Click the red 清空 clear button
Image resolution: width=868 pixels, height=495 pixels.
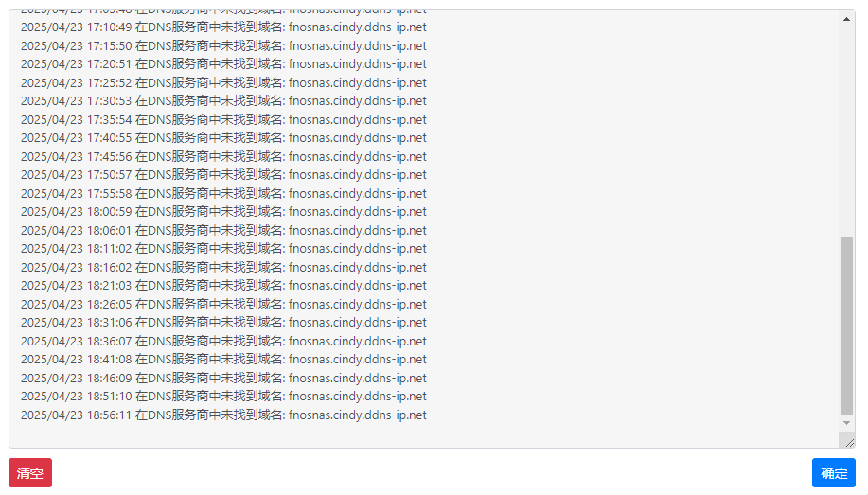pos(30,473)
